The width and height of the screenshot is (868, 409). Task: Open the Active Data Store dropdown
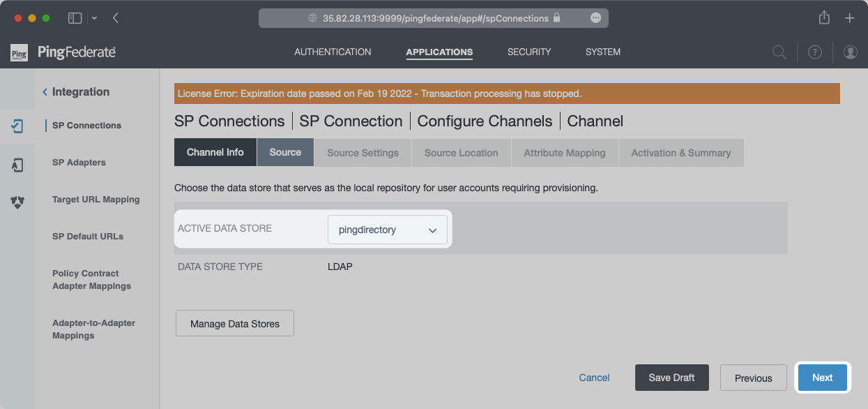(387, 230)
